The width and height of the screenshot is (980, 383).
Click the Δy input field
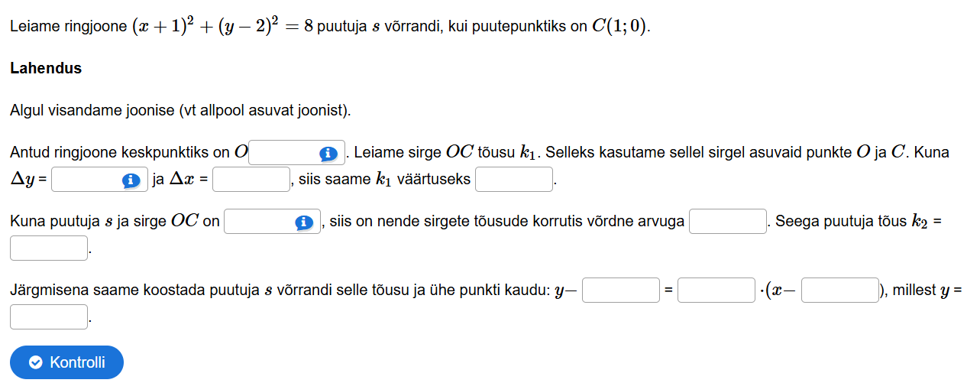pos(86,180)
